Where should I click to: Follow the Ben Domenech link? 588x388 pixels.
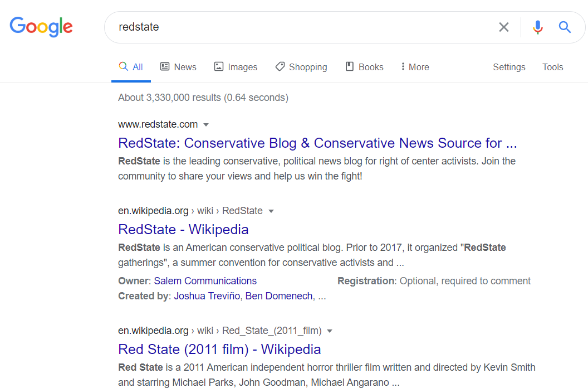pos(279,295)
